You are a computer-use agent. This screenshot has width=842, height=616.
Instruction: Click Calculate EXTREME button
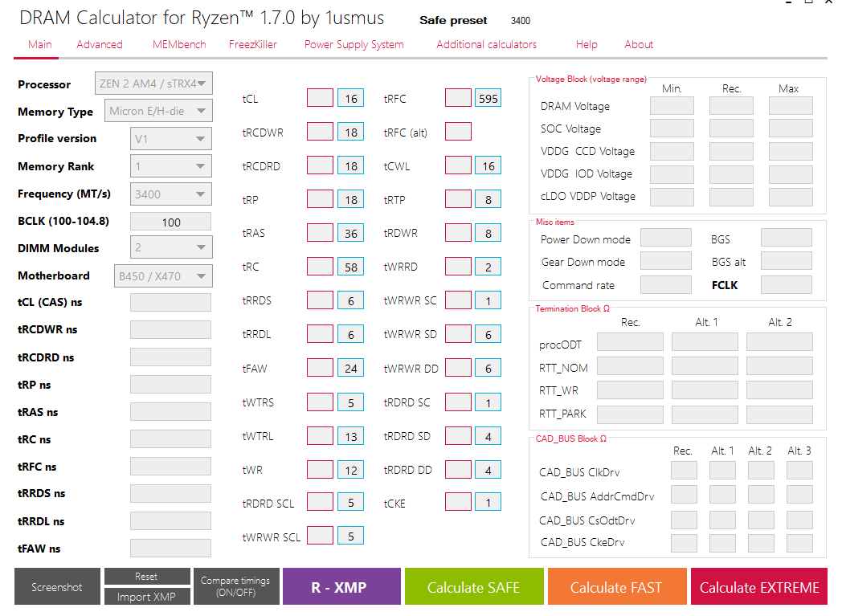[x=758, y=586]
